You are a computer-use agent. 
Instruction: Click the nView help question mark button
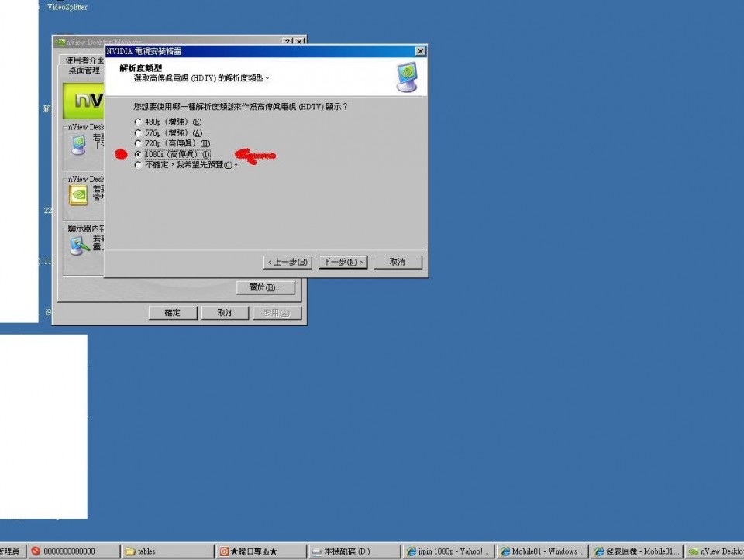coord(288,42)
